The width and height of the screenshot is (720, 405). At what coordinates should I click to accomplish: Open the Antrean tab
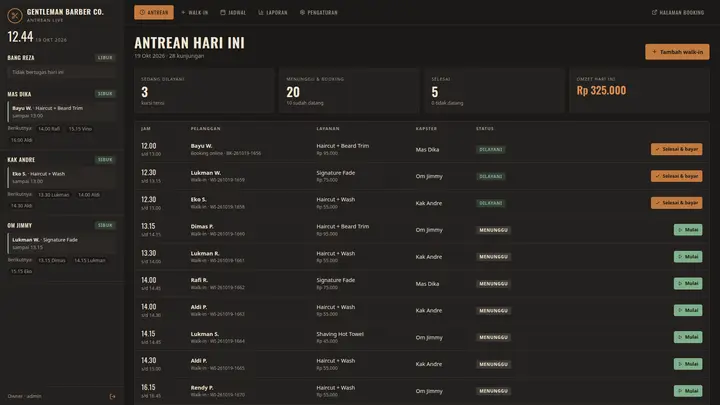coord(154,12)
